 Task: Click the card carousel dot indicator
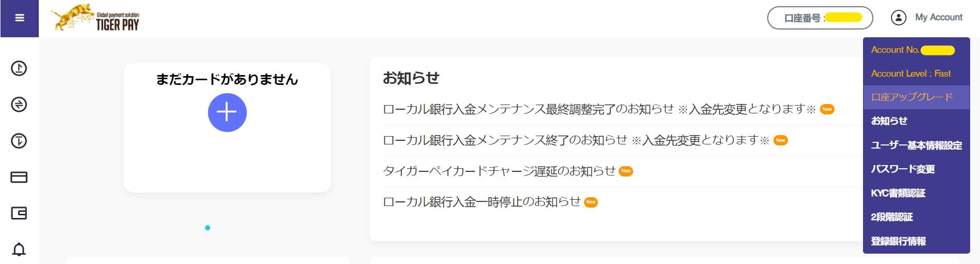(x=208, y=228)
